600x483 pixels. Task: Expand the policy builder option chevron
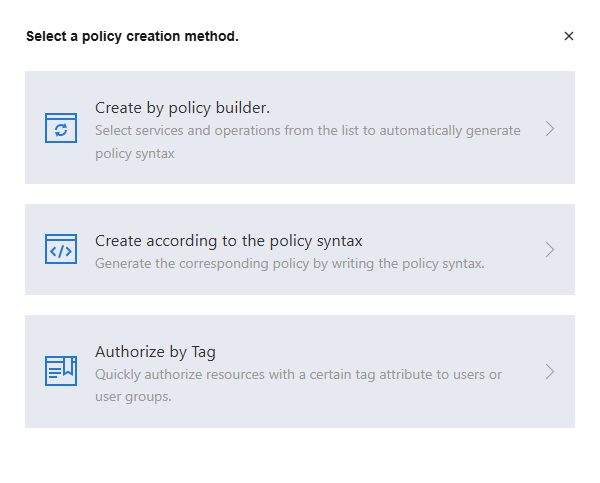pos(549,128)
